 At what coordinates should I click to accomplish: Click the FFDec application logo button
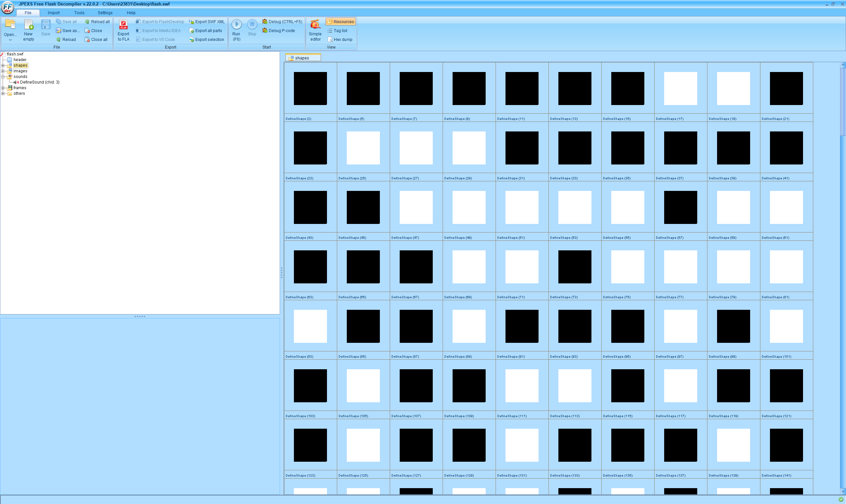pos(8,7)
